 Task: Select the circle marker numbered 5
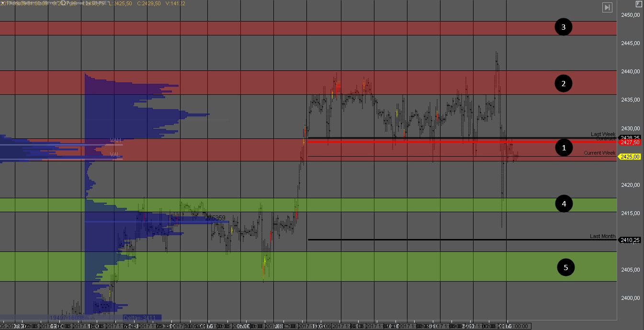(565, 267)
